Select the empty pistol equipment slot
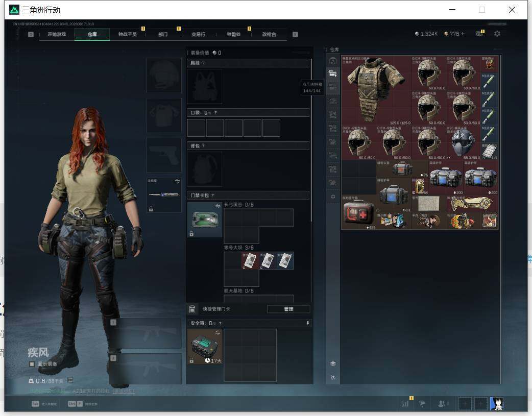 [164, 155]
